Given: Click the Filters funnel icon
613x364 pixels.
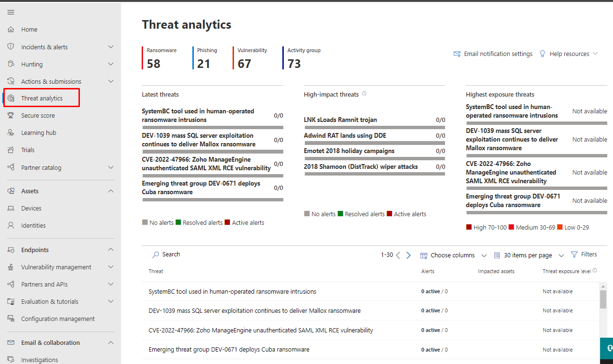Looking at the screenshot, I should [x=574, y=254].
